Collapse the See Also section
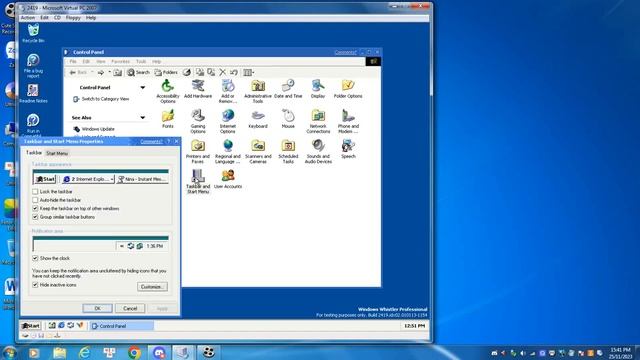640x360 pixels. (x=142, y=118)
